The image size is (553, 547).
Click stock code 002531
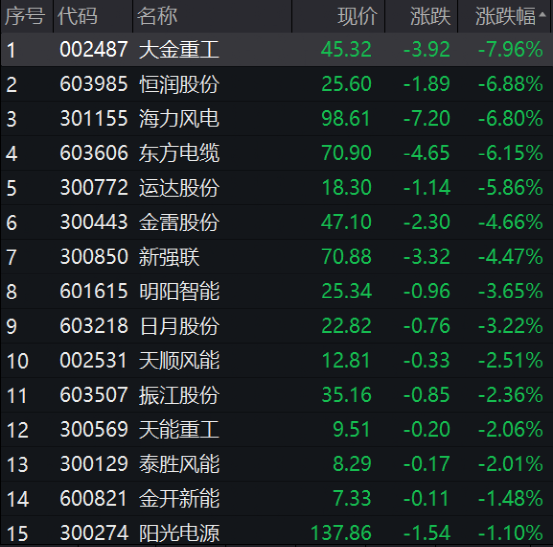click(x=93, y=360)
